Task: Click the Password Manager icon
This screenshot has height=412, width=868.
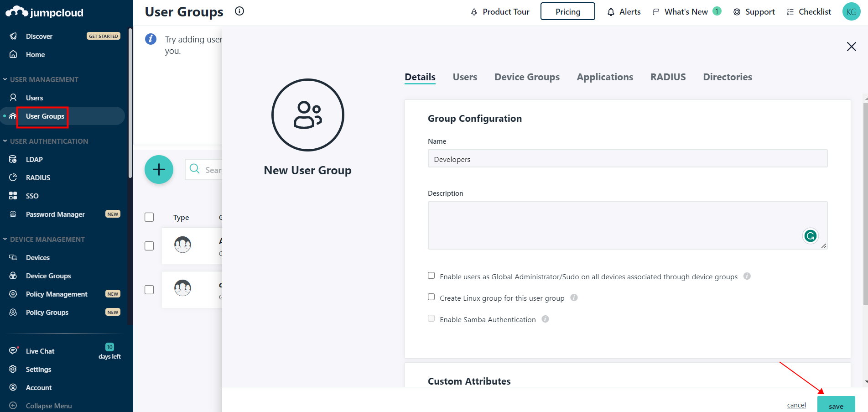Action: click(x=13, y=214)
